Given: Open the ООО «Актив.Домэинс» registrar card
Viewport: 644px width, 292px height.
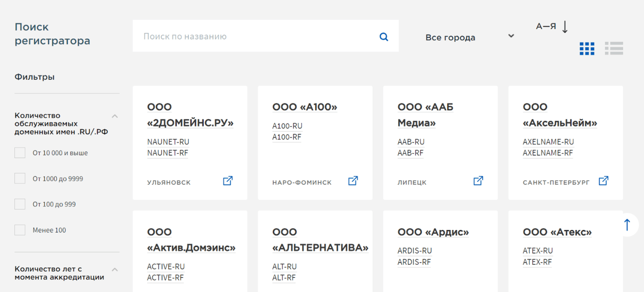Looking at the screenshot, I should pos(191,240).
